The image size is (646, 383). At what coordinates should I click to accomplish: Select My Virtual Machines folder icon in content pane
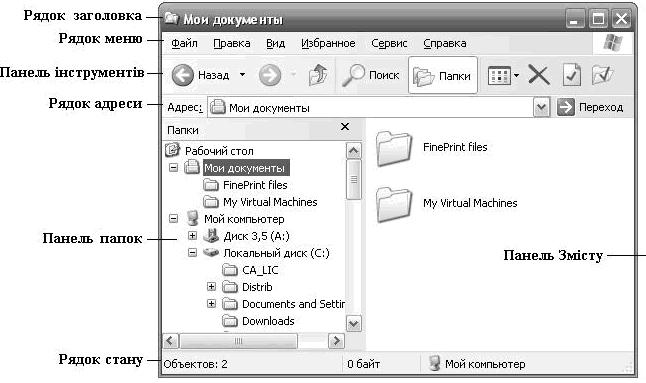tap(394, 205)
